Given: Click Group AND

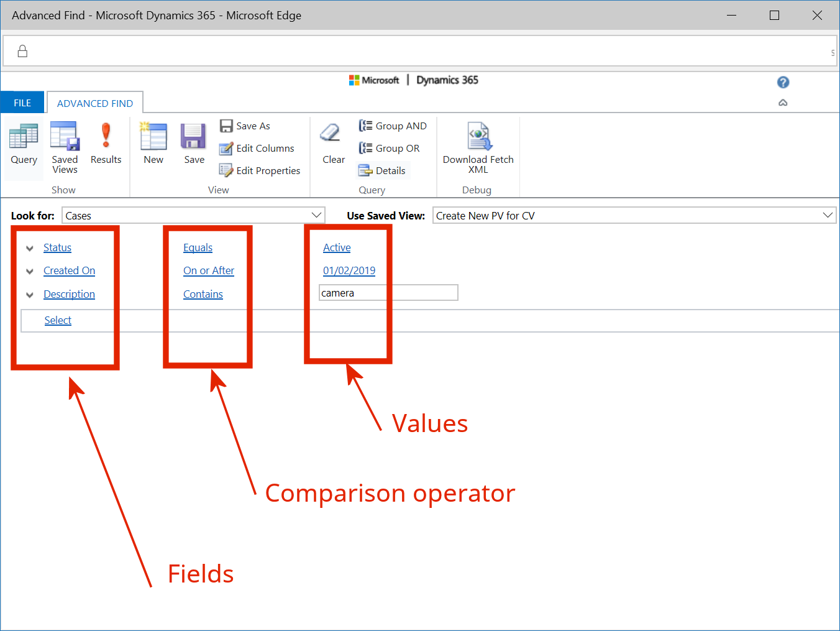Looking at the screenshot, I should coord(393,126).
